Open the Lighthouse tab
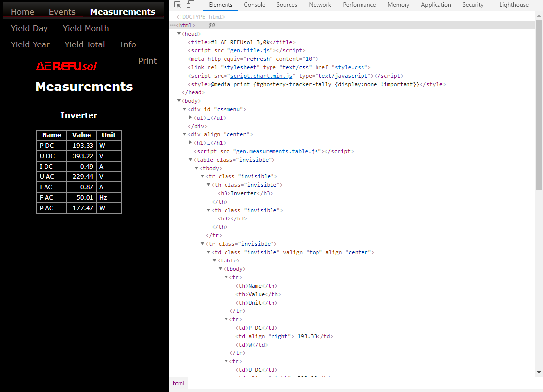Image resolution: width=543 pixels, height=392 pixels. 514,5
